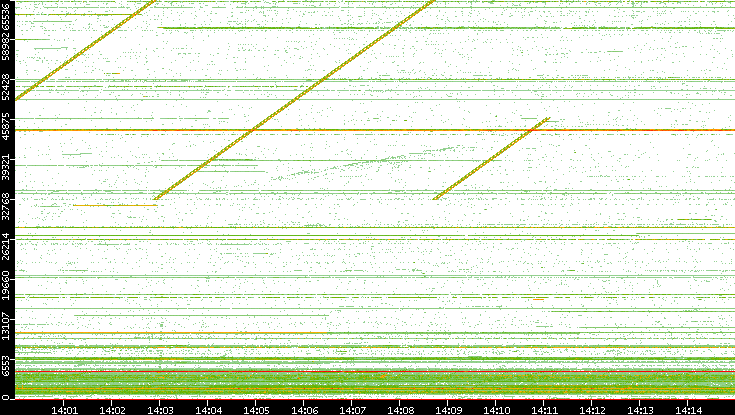Image resolution: width=735 pixels, height=415 pixels.
Task: Select the 14:03 tick label
Action: pos(160,410)
